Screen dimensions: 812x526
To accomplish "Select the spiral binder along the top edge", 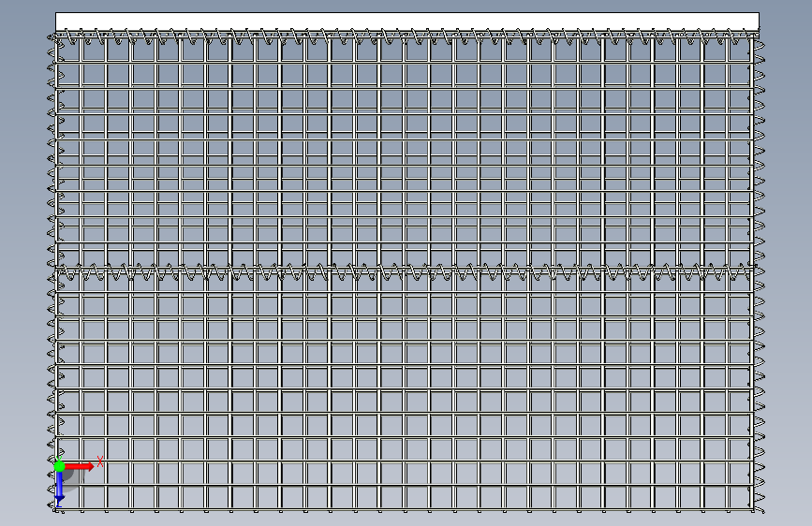I will click(407, 37).
